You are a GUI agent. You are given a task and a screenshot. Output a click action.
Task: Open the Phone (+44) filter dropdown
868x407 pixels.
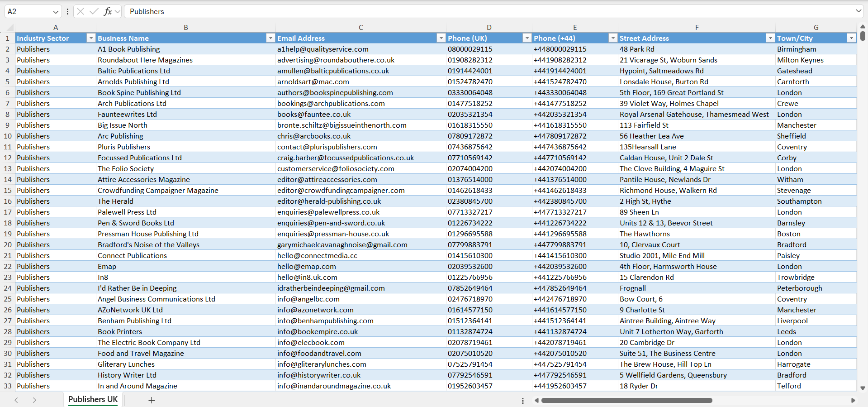(x=613, y=38)
